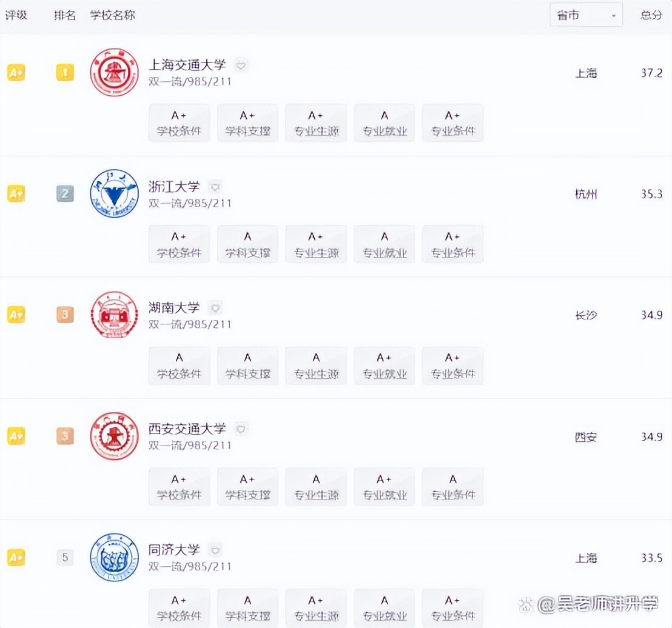Screen dimensions: 672x628
Task: Click the Shanghai Jiao Tong University logo
Action: point(113,73)
